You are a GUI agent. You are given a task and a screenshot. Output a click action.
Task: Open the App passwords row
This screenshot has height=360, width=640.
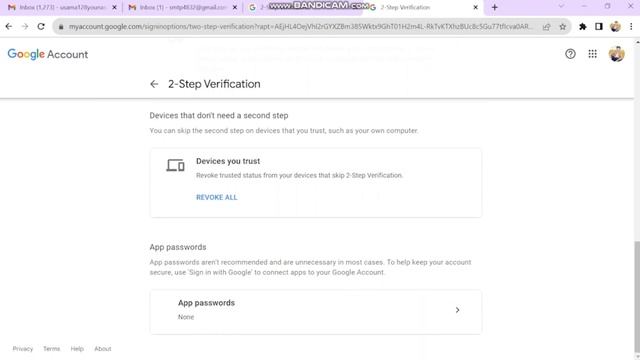[x=316, y=312]
